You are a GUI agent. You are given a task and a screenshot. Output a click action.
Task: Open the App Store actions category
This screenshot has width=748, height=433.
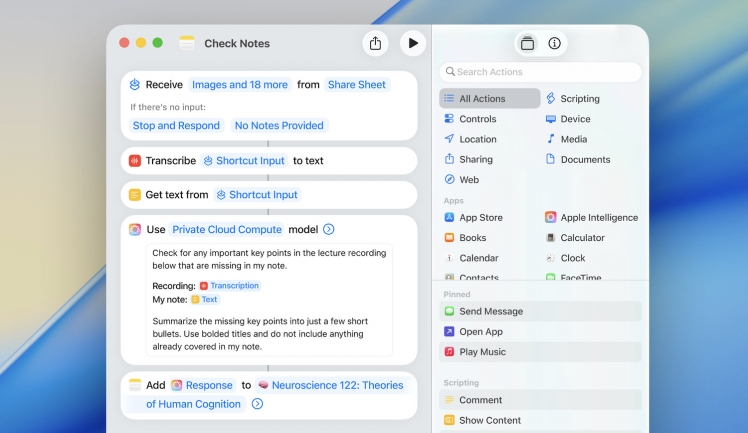480,218
